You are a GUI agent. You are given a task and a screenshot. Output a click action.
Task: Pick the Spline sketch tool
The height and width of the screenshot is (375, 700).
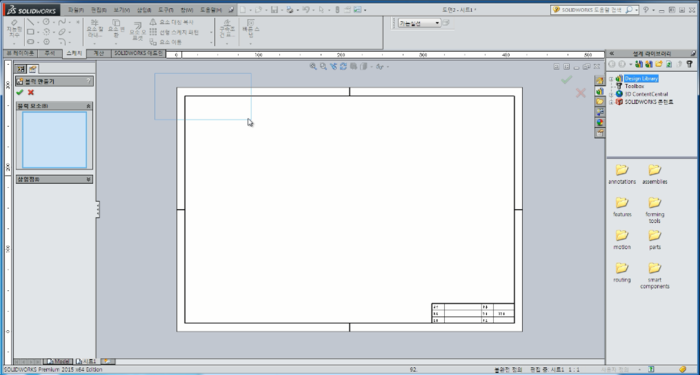point(62,22)
